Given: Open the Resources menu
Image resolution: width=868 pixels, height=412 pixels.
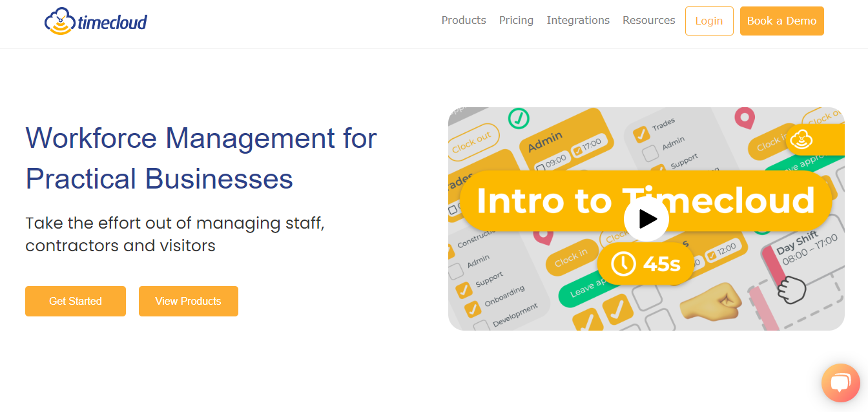Looking at the screenshot, I should pos(648,20).
